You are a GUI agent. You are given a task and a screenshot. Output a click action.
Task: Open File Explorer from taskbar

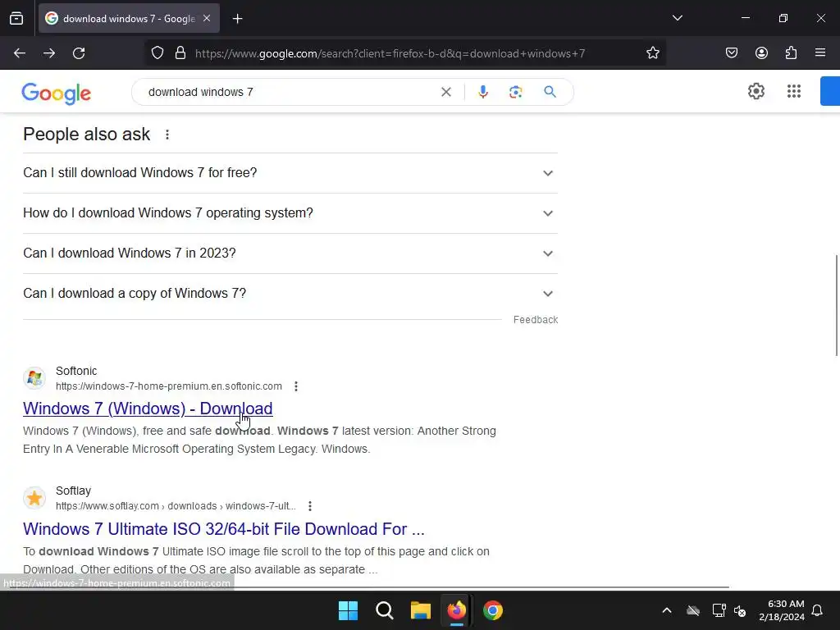421,610
